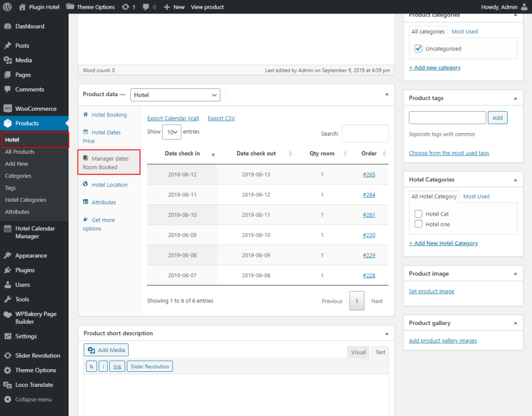Viewport: 532px width, 416px height.
Task: Click Add Media button
Action: tap(106, 350)
